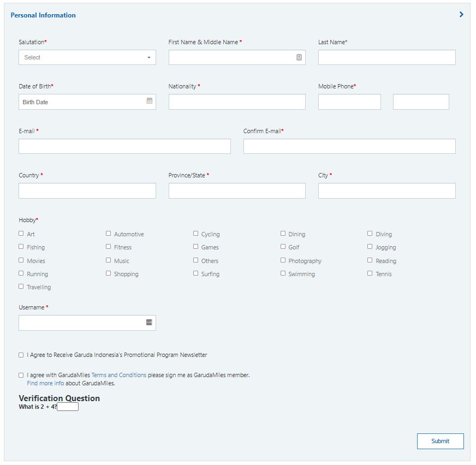The height and width of the screenshot is (465, 476).
Task: Focus the City input field
Action: click(386, 190)
